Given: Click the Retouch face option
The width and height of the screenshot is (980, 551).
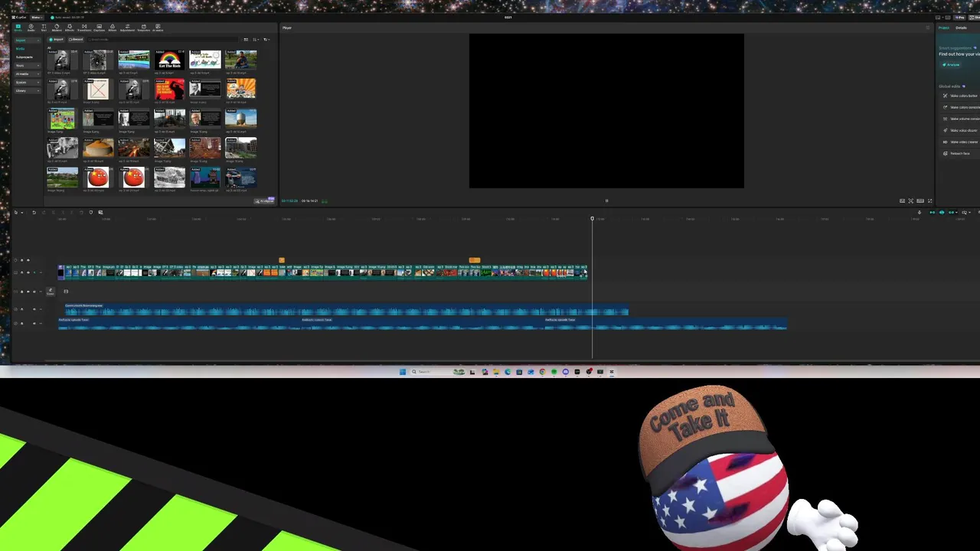Looking at the screenshot, I should pos(960,154).
